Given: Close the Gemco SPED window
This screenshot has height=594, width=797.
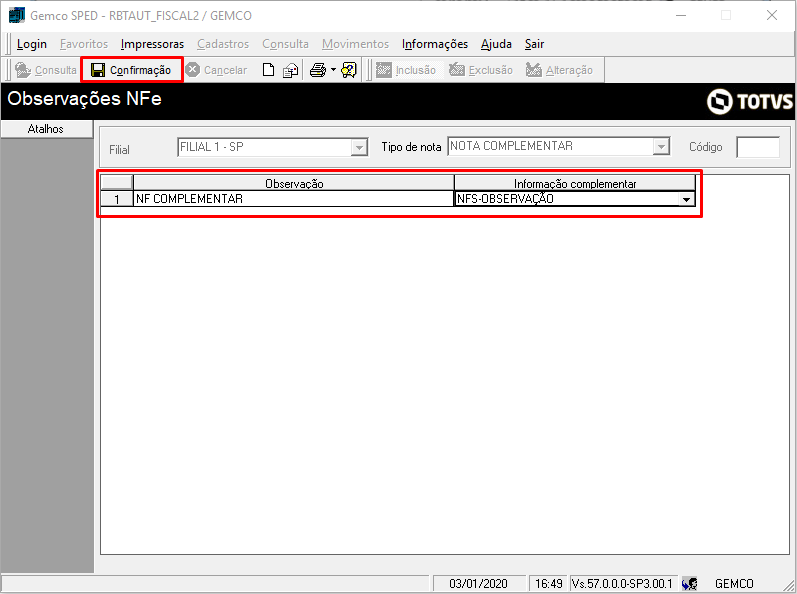Looking at the screenshot, I should coord(772,15).
